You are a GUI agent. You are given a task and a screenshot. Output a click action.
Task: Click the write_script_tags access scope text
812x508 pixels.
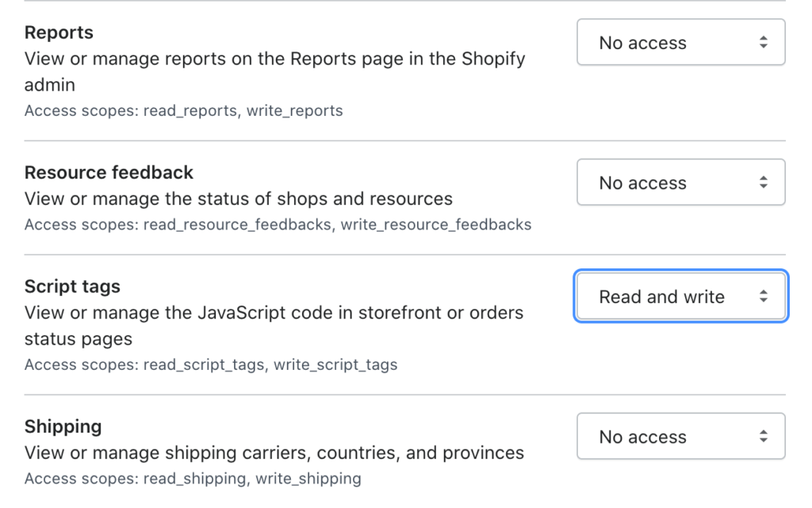point(338,364)
